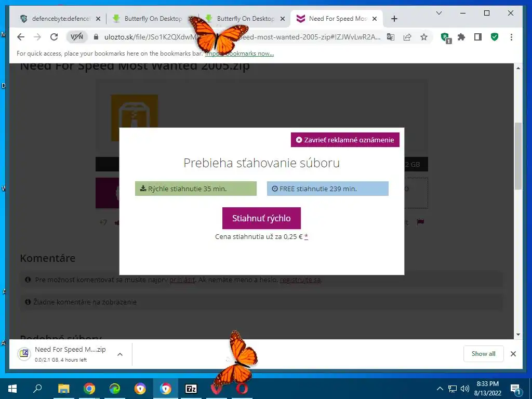Click the registrujte sa link
Image resolution: width=532 pixels, height=399 pixels.
coord(300,280)
